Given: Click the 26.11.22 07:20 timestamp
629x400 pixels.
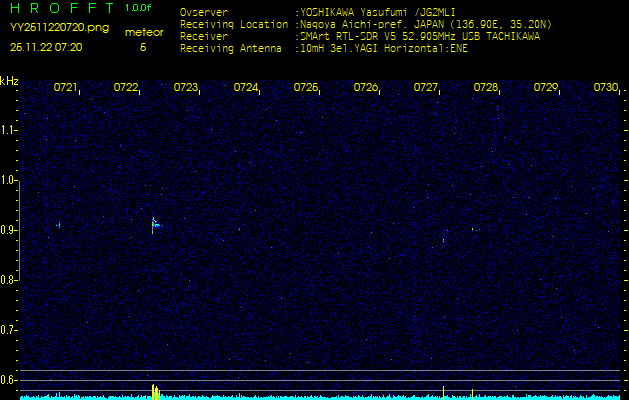Looking at the screenshot, I should coord(46,46).
